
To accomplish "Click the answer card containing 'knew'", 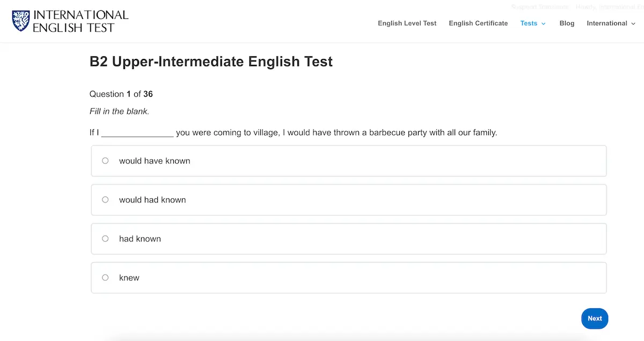I will coord(349,278).
